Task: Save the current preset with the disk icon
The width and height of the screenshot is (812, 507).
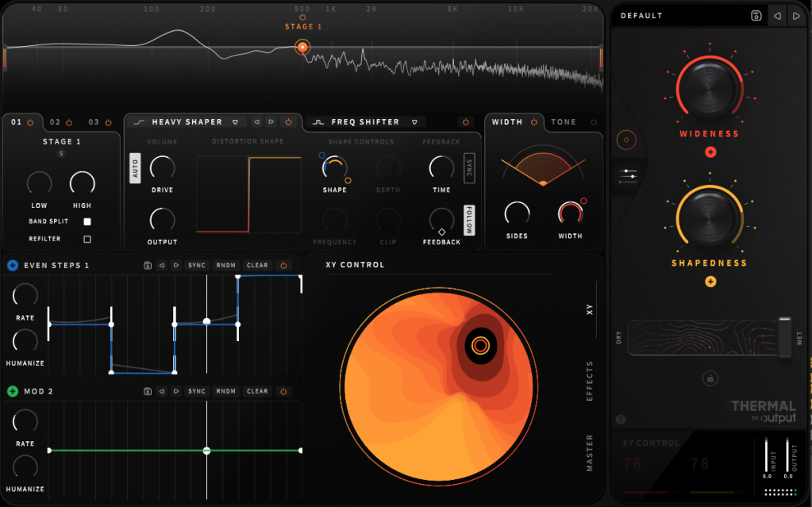Action: [x=756, y=16]
